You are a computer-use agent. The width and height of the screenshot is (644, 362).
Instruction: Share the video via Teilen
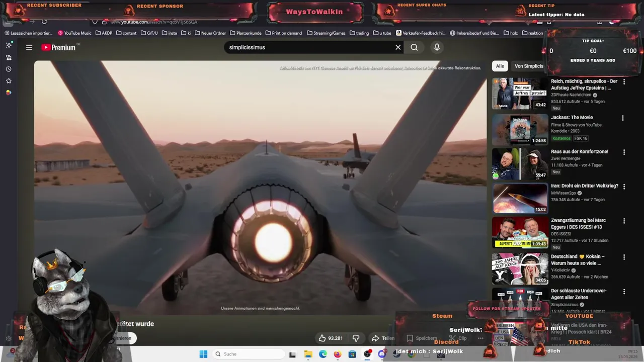pyautogui.click(x=383, y=338)
